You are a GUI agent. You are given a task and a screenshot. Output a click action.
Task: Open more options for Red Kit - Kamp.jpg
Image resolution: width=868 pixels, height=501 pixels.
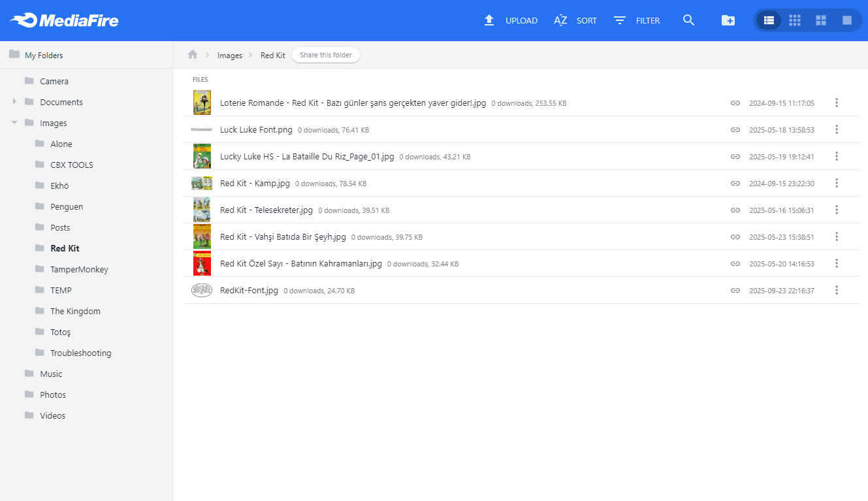[836, 184]
